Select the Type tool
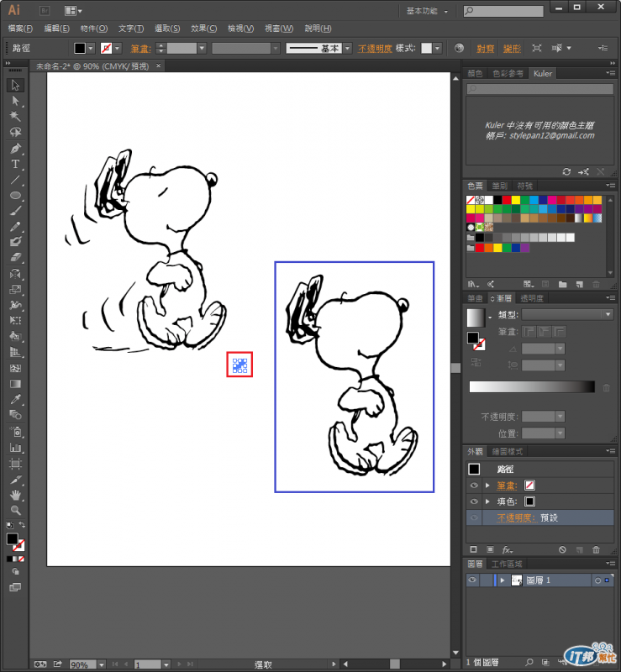 [x=15, y=164]
